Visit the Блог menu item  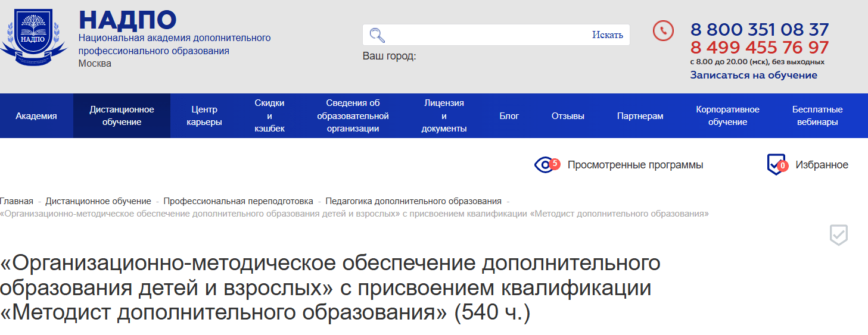[509, 116]
